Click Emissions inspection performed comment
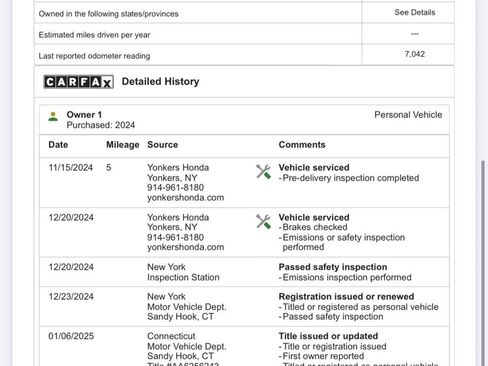Image resolution: width=488 pixels, height=366 pixels. [x=345, y=277]
